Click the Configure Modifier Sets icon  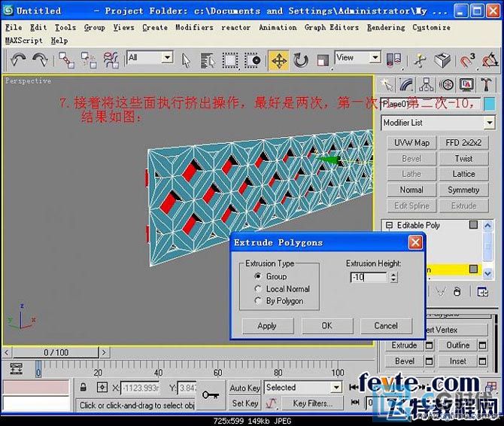click(x=482, y=292)
